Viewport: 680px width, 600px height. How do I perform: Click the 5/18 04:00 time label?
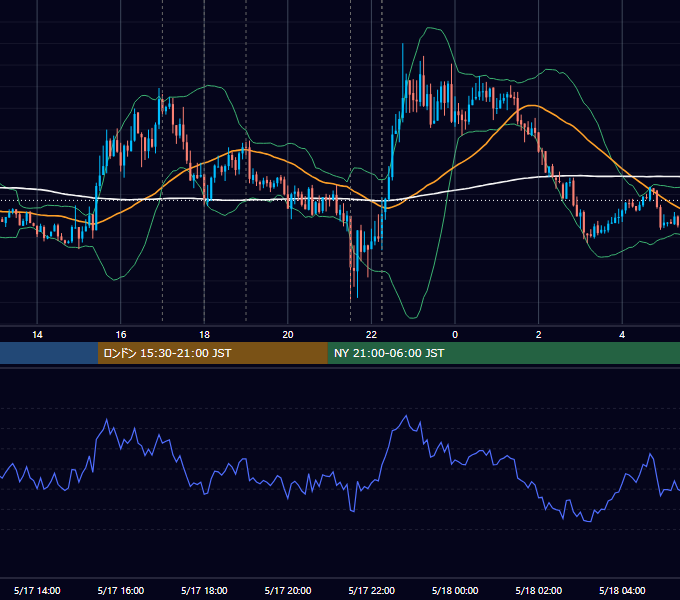click(622, 590)
